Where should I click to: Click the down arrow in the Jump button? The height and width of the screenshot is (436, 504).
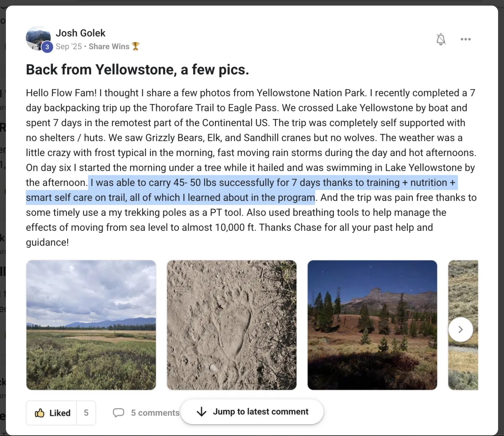202,412
